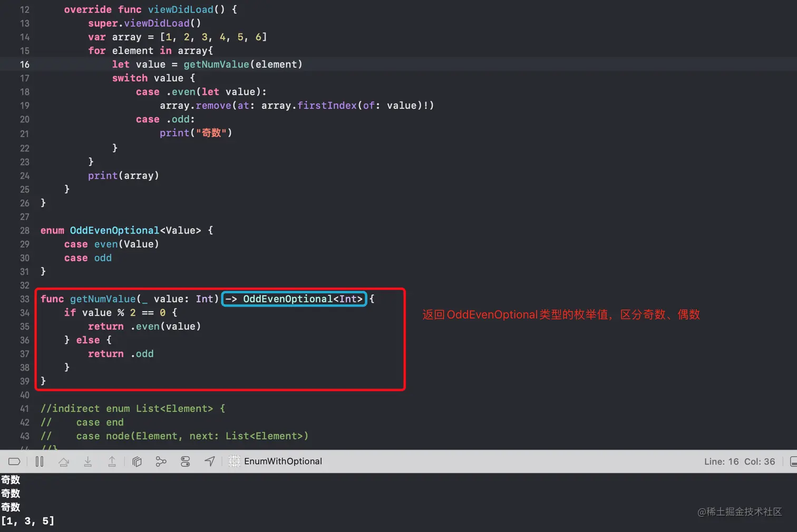This screenshot has width=797, height=532.
Task: Click 'return .even(value)' line
Action: click(144, 326)
